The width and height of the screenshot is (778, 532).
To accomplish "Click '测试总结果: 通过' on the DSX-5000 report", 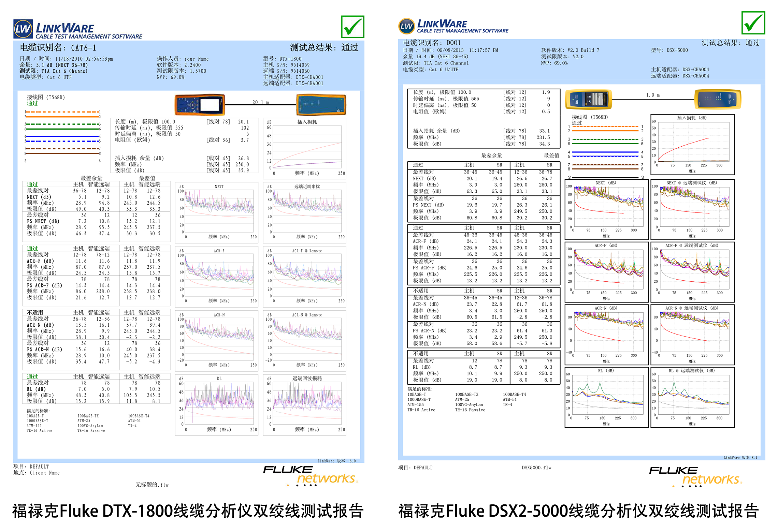I will [731, 43].
